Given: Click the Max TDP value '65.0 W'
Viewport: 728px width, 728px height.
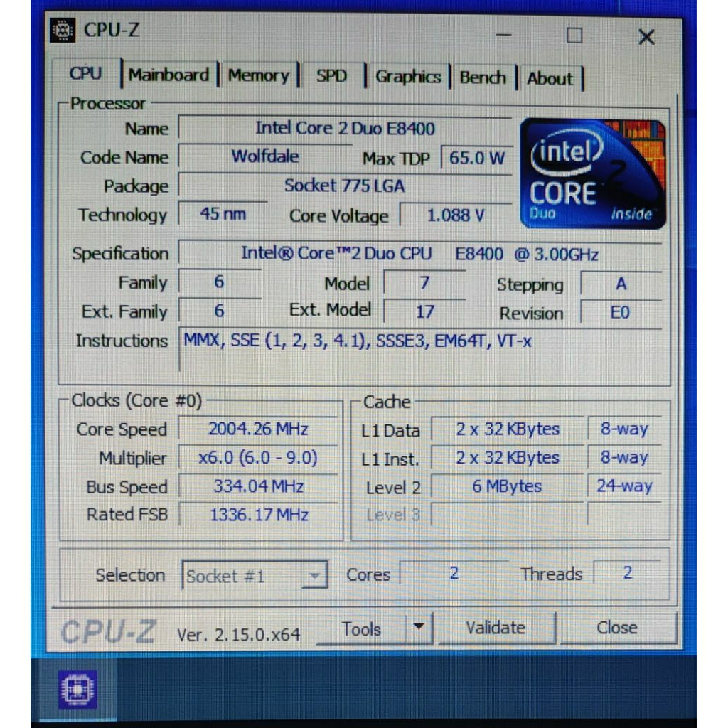Looking at the screenshot, I should click(x=477, y=158).
